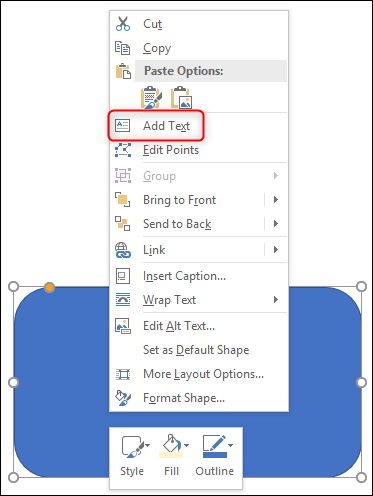Expand the Send to Back submenu arrow
This screenshot has width=373, height=496.
coord(276,224)
